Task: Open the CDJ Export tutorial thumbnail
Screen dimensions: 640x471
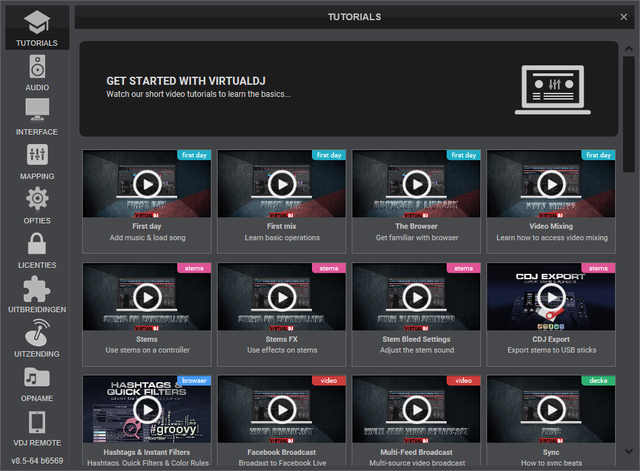Action: (x=551, y=297)
